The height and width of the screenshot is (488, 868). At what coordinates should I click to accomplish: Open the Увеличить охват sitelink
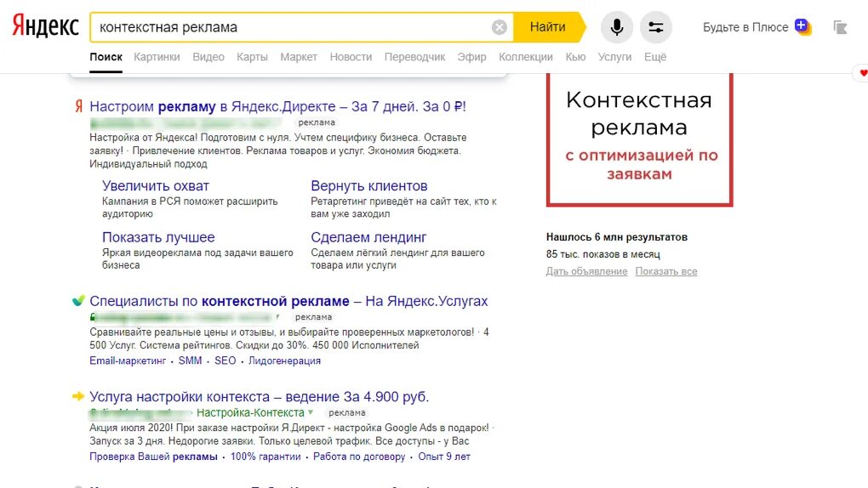[x=156, y=186]
